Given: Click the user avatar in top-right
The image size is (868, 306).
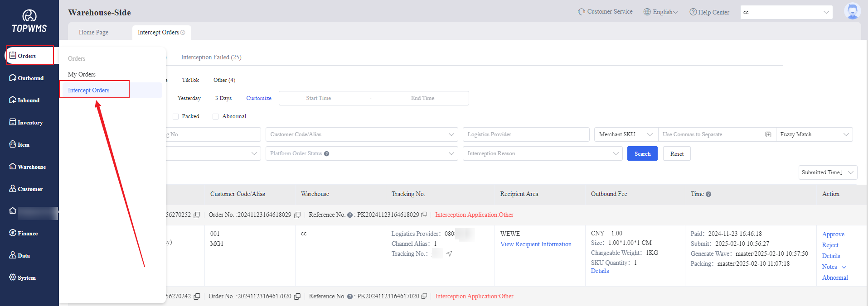Looking at the screenshot, I should pos(852,11).
